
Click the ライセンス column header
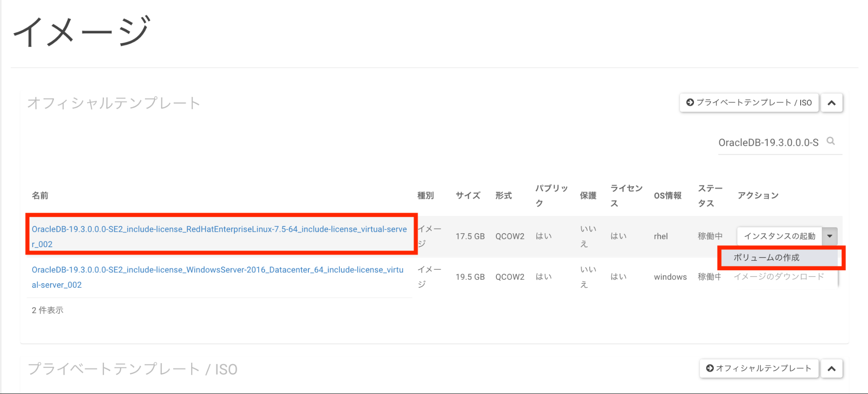tap(627, 196)
